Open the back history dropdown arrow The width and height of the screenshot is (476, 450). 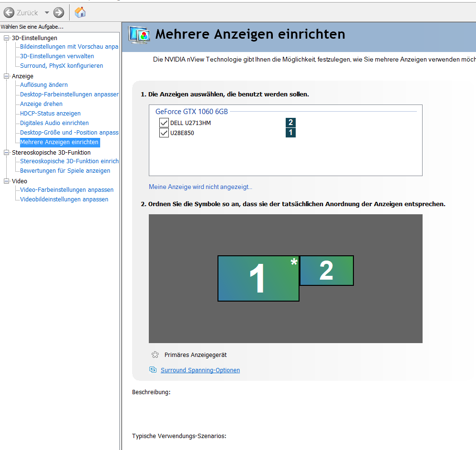(47, 13)
